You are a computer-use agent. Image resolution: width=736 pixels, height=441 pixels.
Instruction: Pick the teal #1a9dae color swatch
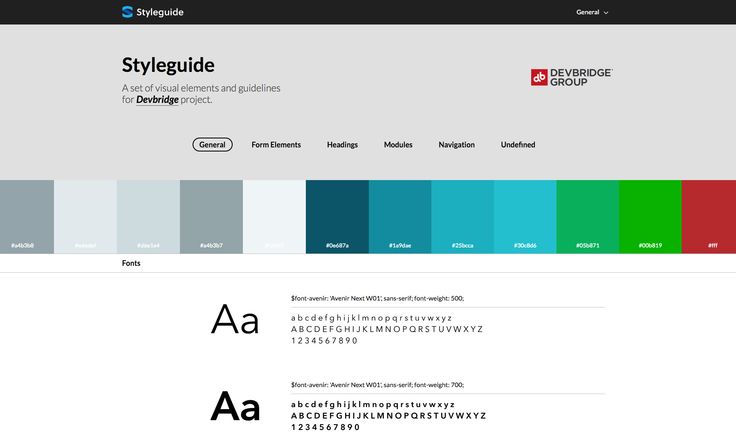coord(400,217)
